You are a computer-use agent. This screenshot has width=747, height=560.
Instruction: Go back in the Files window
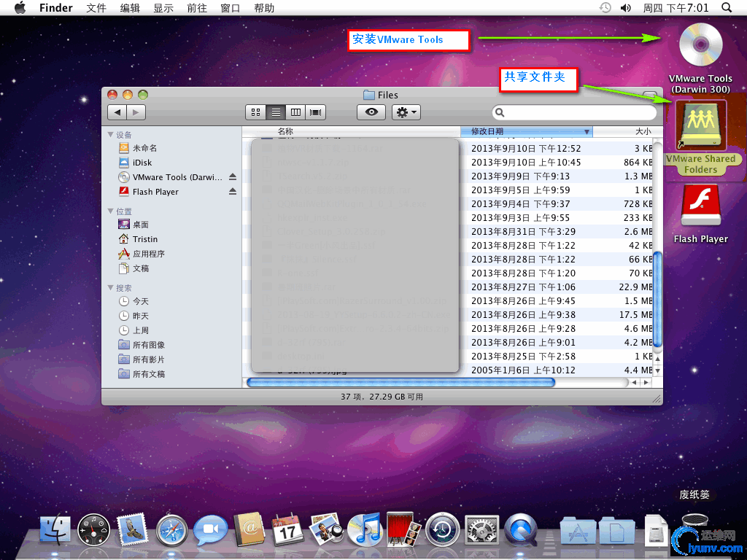(117, 112)
